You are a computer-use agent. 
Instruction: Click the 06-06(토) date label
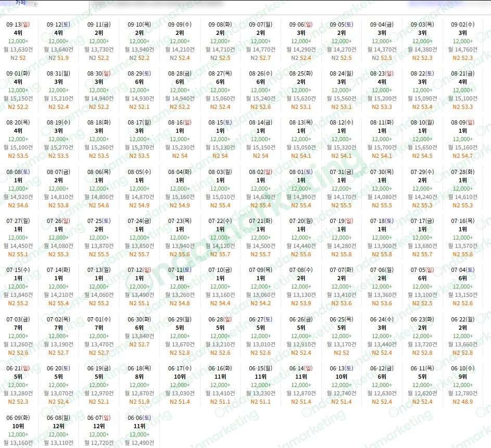coord(140,418)
